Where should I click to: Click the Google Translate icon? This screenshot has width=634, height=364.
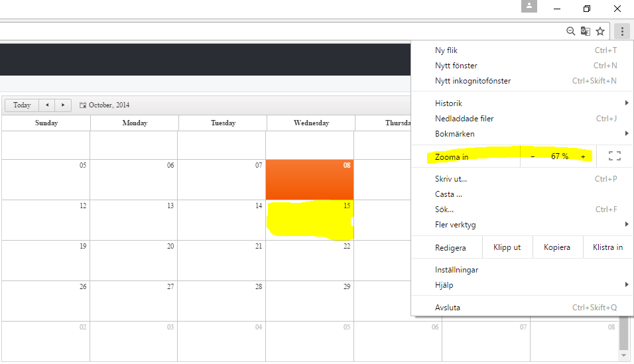pyautogui.click(x=585, y=31)
